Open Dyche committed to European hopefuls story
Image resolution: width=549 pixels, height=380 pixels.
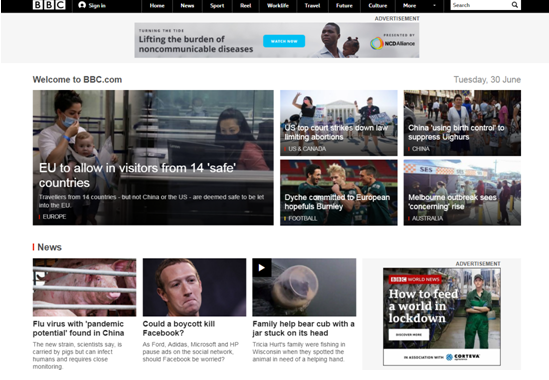(x=337, y=202)
